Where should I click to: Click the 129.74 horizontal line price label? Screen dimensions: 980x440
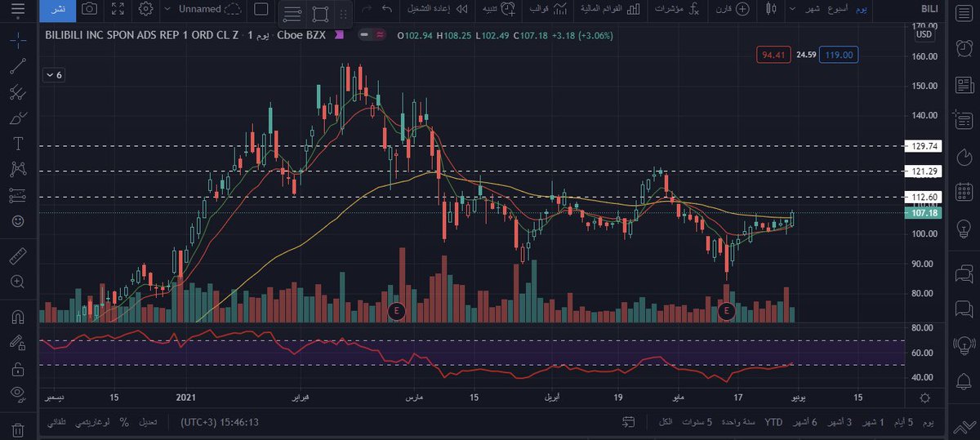(x=924, y=146)
